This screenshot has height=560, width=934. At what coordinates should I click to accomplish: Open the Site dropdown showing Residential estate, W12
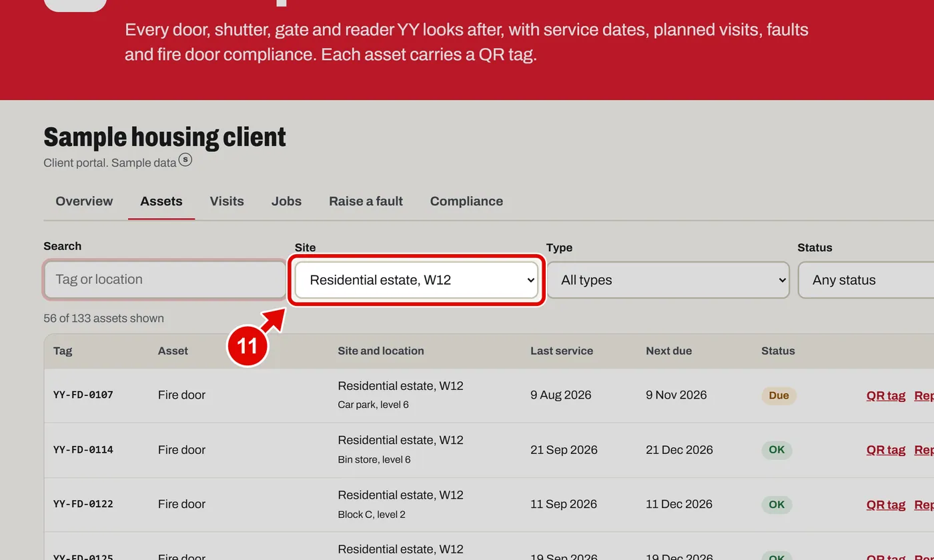416,280
